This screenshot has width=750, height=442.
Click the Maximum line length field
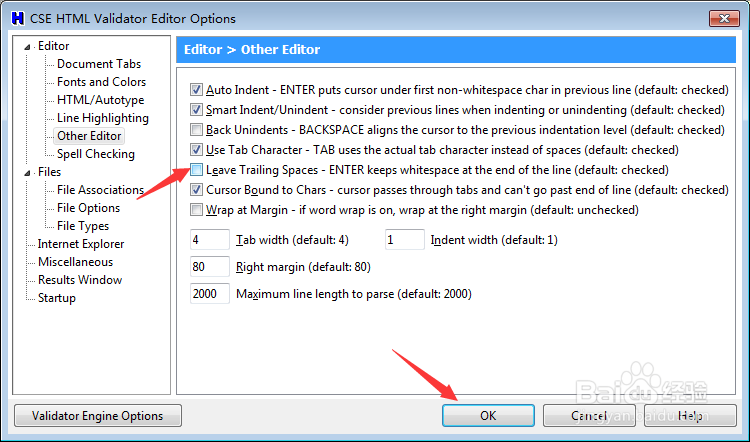[210, 293]
